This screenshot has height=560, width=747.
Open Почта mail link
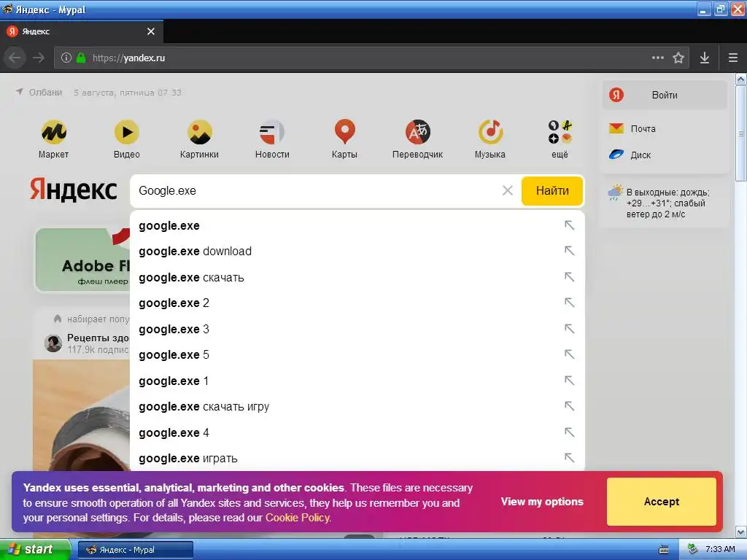click(x=632, y=128)
